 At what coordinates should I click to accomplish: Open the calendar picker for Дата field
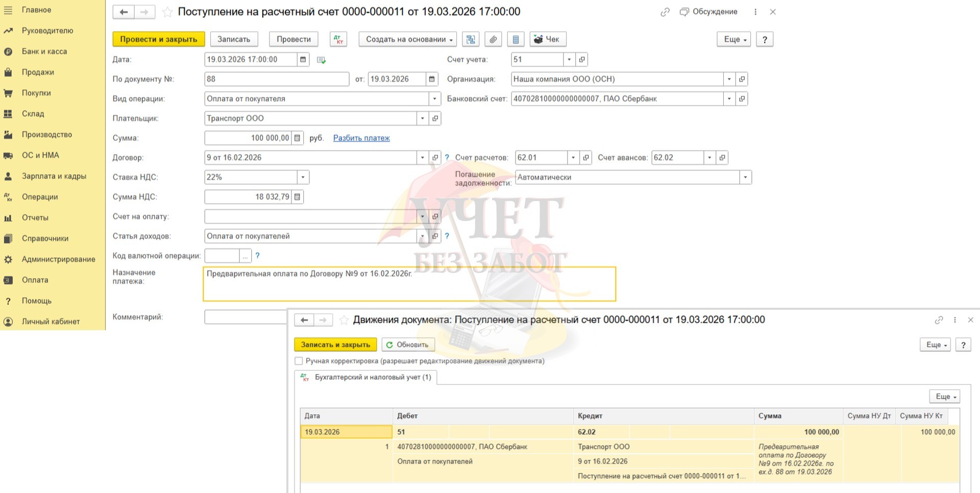pyautogui.click(x=303, y=60)
